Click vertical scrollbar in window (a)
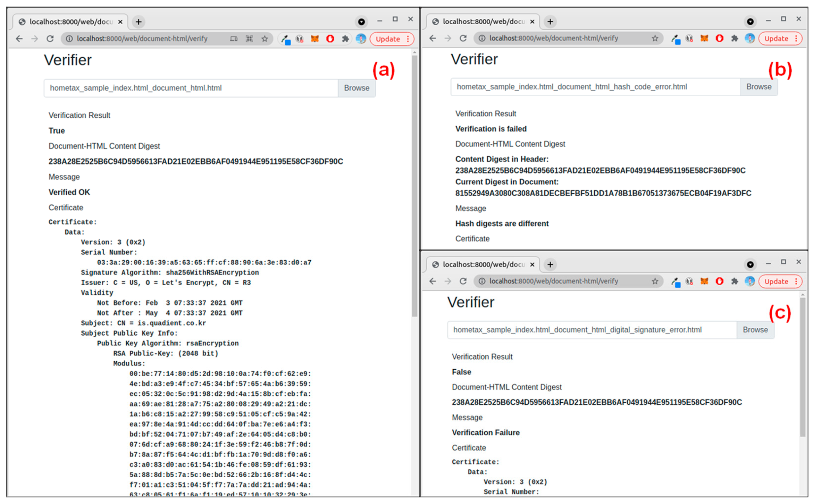The image size is (813, 504). tap(414, 186)
